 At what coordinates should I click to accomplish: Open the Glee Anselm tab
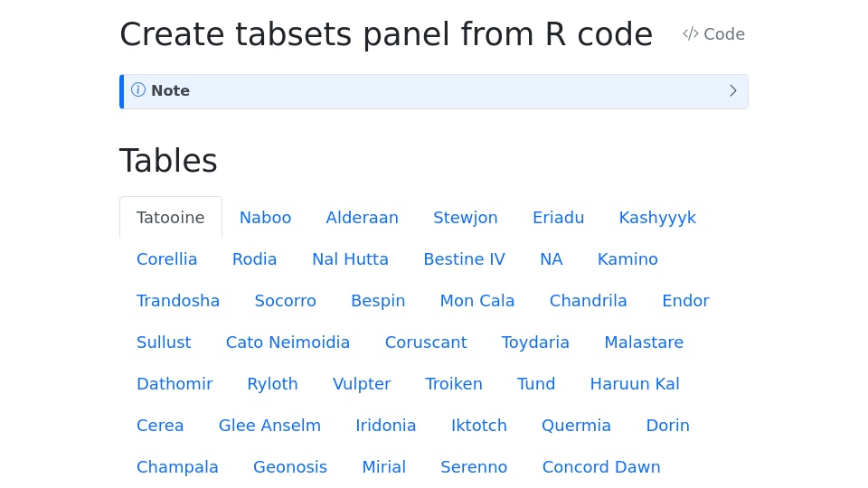point(269,425)
